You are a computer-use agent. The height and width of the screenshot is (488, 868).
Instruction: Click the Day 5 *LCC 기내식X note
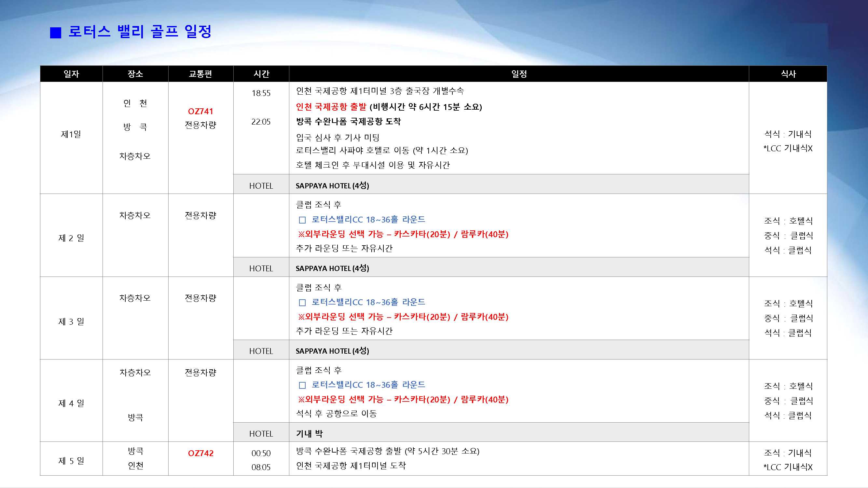click(x=788, y=467)
